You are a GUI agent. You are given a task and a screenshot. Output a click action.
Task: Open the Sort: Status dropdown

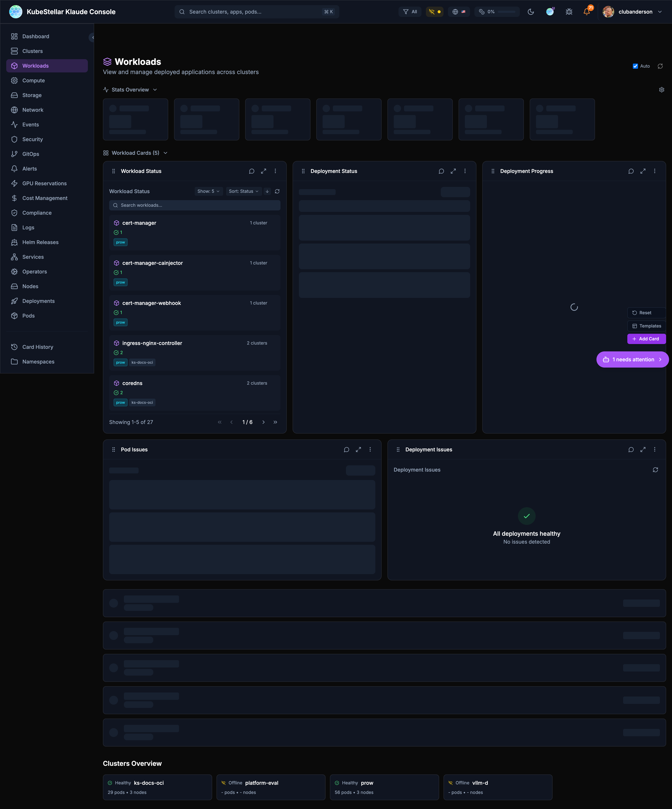(244, 191)
